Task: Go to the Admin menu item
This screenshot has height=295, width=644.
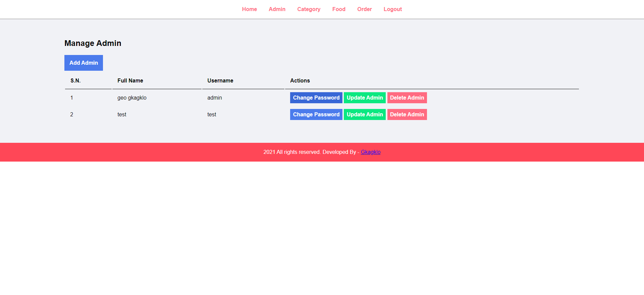Action: pos(277,9)
